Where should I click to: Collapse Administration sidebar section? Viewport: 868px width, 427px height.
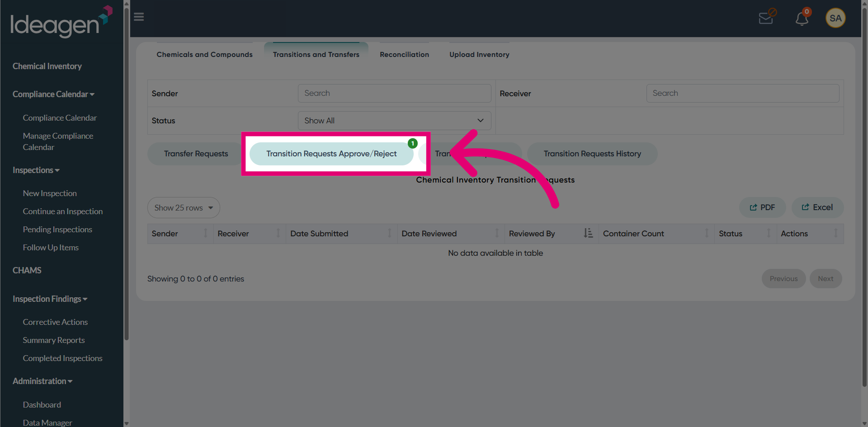[42, 381]
